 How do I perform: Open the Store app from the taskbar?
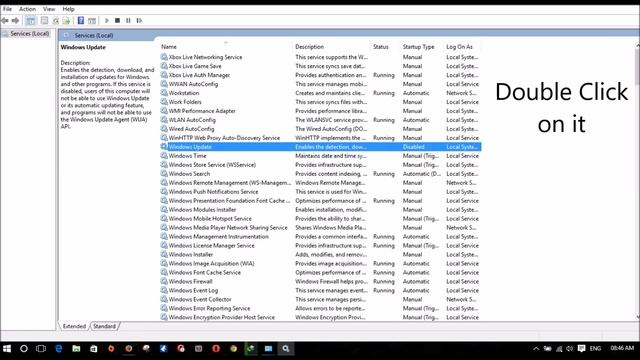pyautogui.click(x=93, y=349)
